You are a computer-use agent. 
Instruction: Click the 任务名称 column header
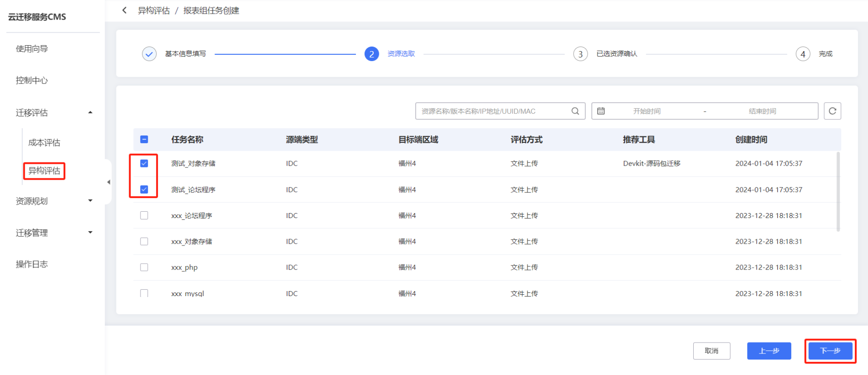point(187,140)
